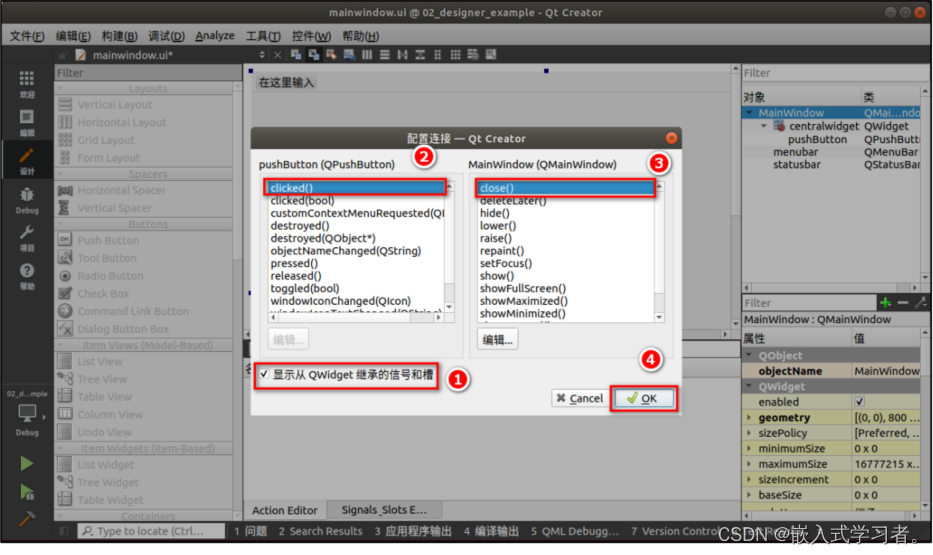The width and height of the screenshot is (933, 555).
Task: Close the mainwindow.ui document with X
Action: click(x=277, y=55)
